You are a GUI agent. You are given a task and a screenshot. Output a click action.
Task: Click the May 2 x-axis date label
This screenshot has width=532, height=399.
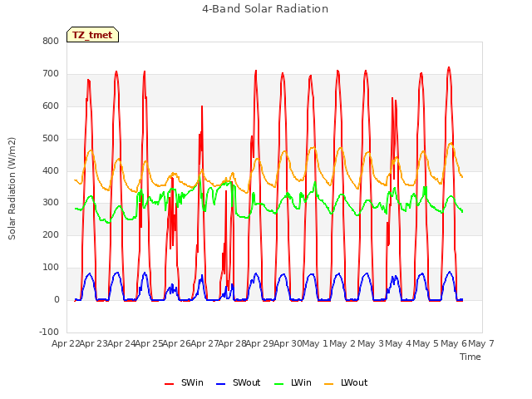[342, 343]
